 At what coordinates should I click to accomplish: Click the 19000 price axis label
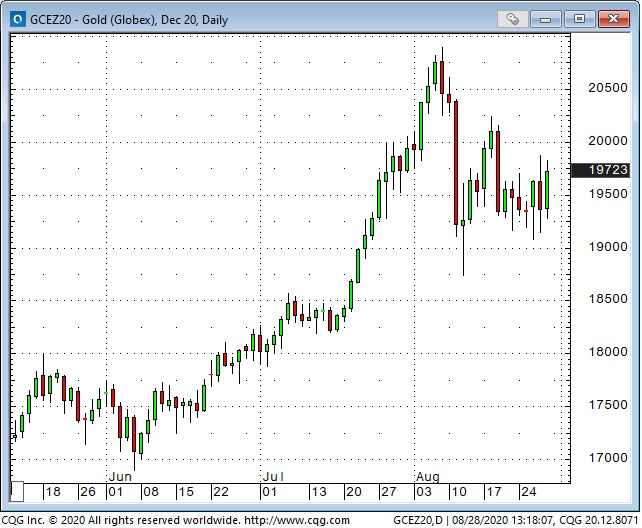coord(608,247)
